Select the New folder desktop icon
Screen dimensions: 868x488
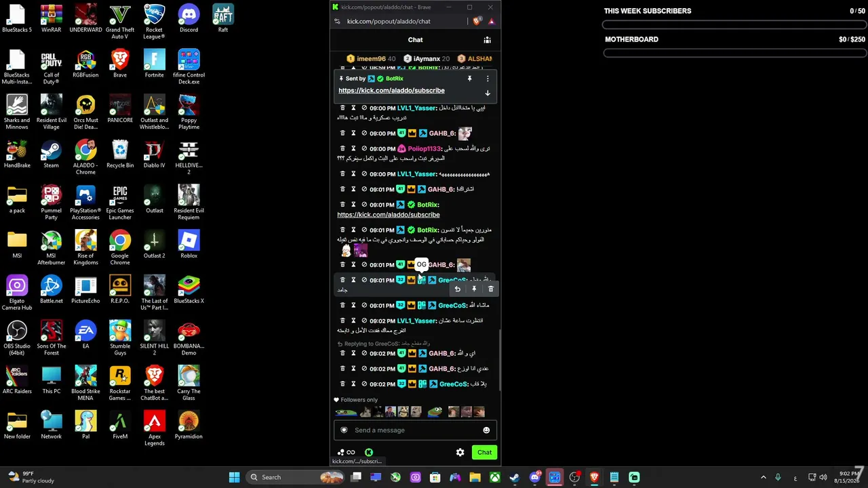point(17,425)
